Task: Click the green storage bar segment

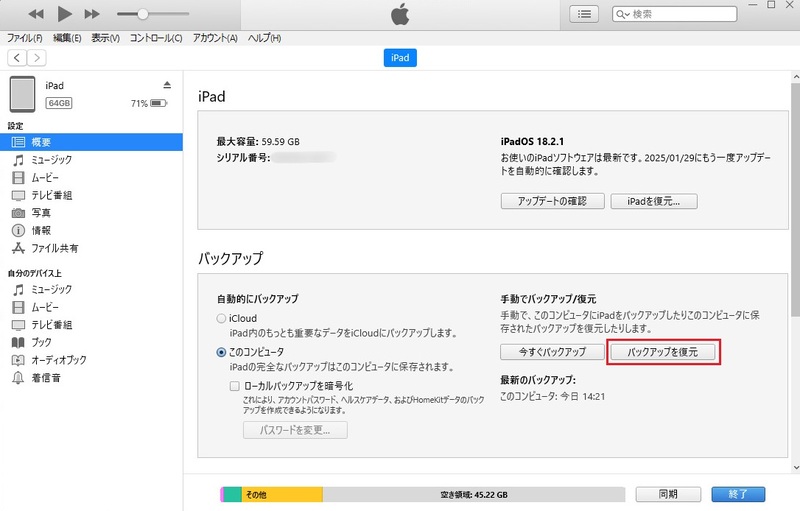Action: pyautogui.click(x=233, y=494)
